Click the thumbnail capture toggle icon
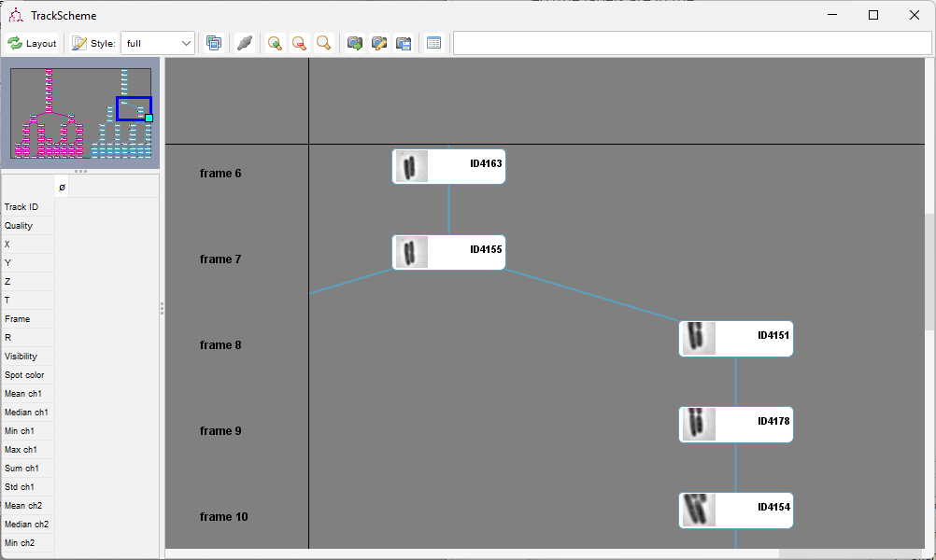 click(214, 44)
